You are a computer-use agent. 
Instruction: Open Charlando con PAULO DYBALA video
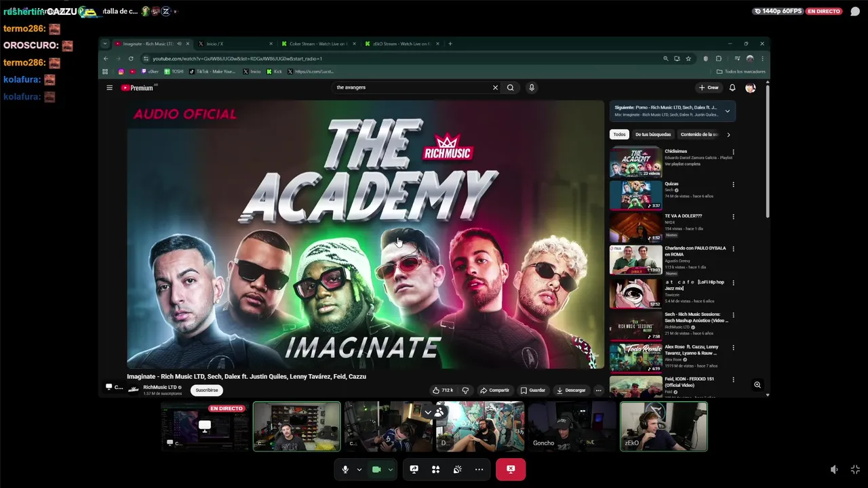[636, 260]
